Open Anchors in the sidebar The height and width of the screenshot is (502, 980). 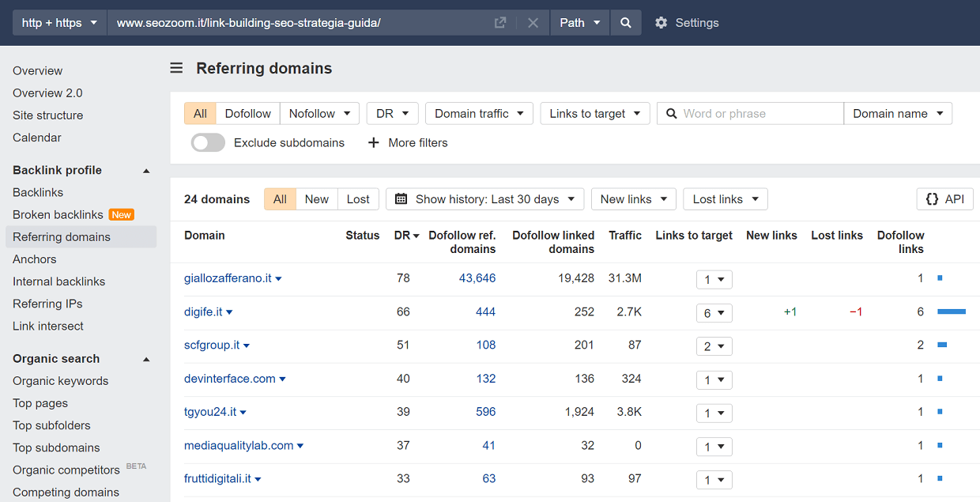point(35,259)
